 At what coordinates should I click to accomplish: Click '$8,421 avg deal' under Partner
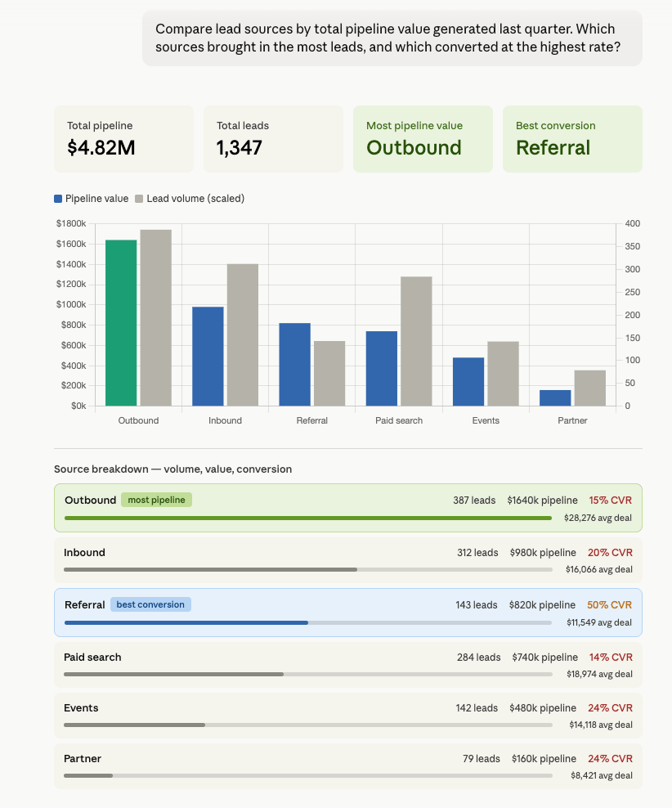coord(602,775)
